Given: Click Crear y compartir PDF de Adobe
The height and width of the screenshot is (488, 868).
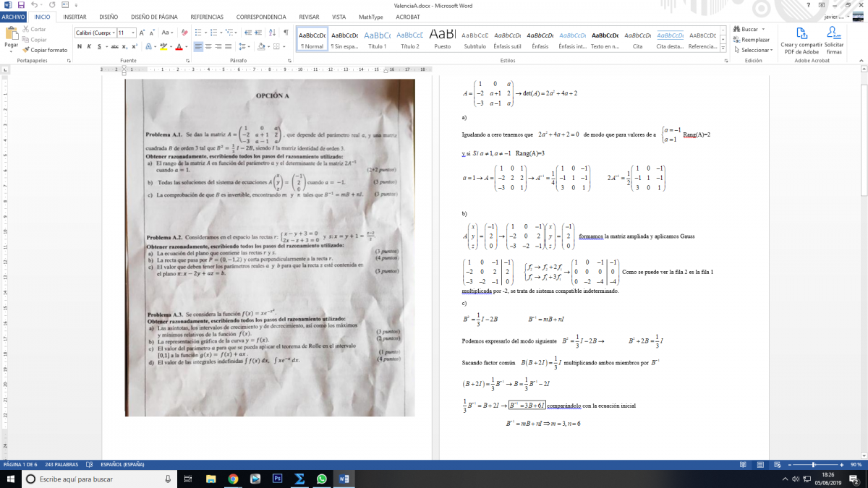Looking at the screenshot, I should pos(800,40).
